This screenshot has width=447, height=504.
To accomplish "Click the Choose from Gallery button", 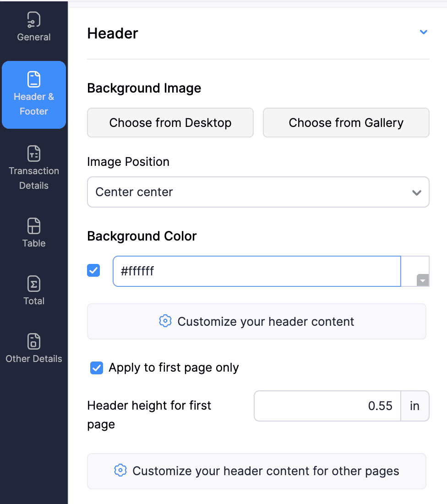I will click(x=346, y=123).
